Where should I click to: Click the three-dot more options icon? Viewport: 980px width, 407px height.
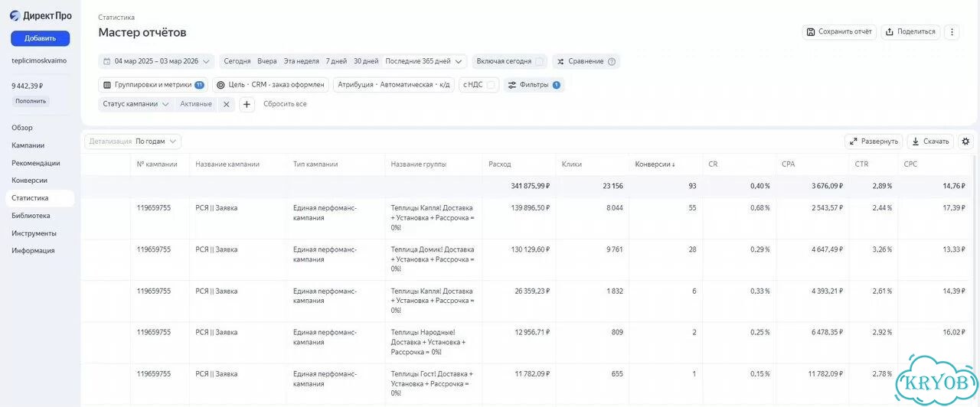[x=952, y=32]
